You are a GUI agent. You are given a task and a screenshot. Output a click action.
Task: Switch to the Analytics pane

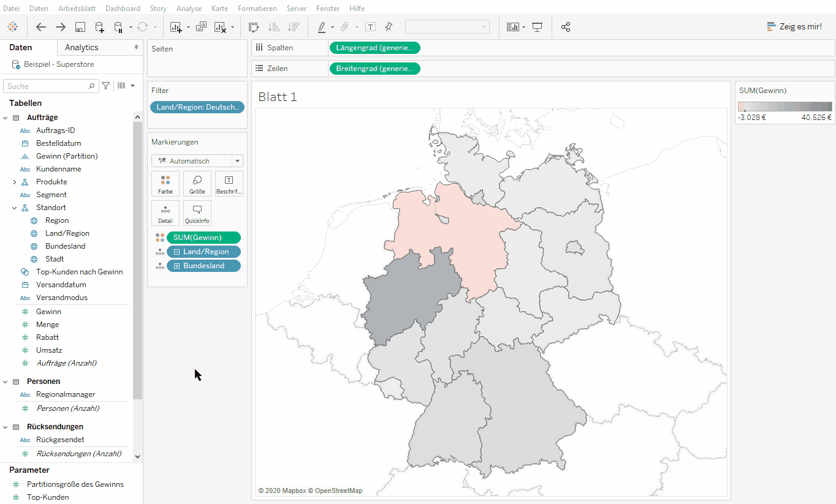pyautogui.click(x=81, y=47)
